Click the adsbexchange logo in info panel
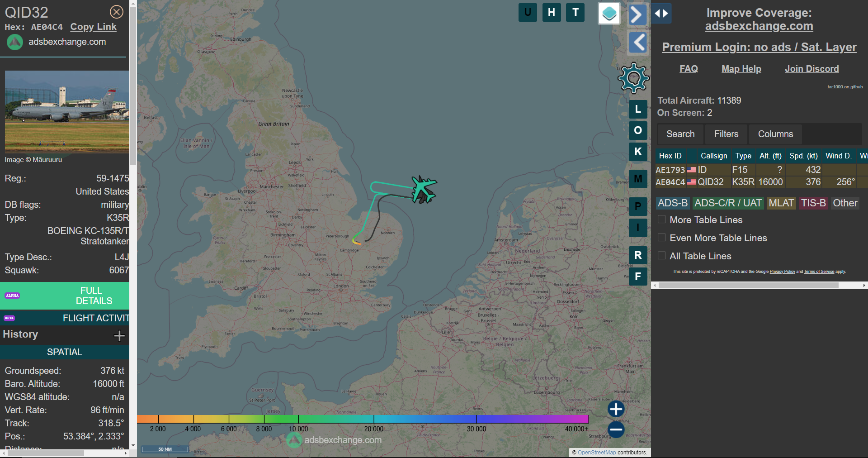This screenshot has width=868, height=458. pyautogui.click(x=14, y=42)
